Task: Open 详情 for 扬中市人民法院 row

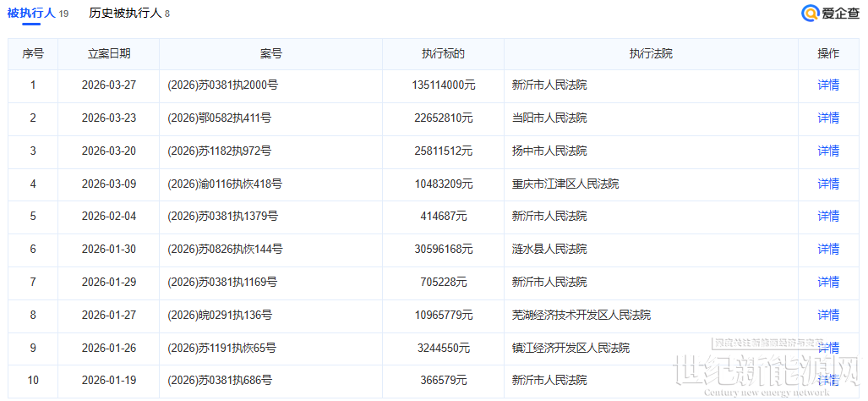Action: pyautogui.click(x=827, y=151)
